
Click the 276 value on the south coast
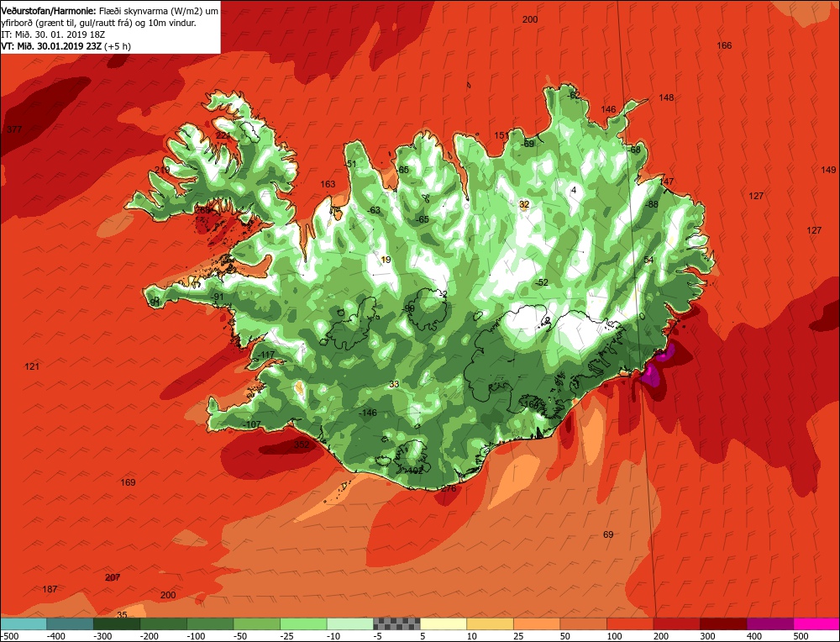[449, 489]
